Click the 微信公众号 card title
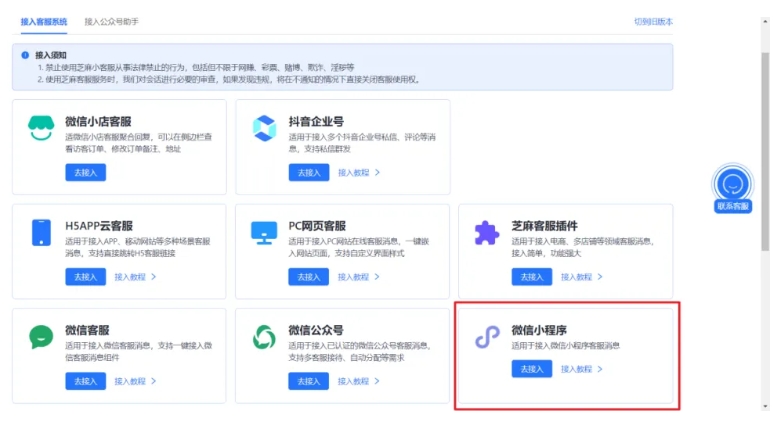This screenshot has width=774, height=422. (316, 330)
